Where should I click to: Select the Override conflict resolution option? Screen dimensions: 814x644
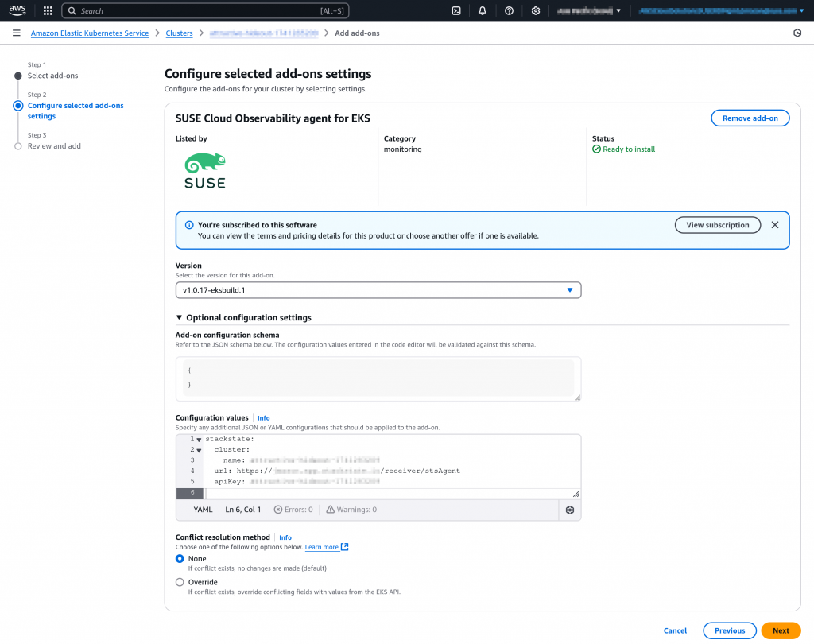(x=180, y=582)
